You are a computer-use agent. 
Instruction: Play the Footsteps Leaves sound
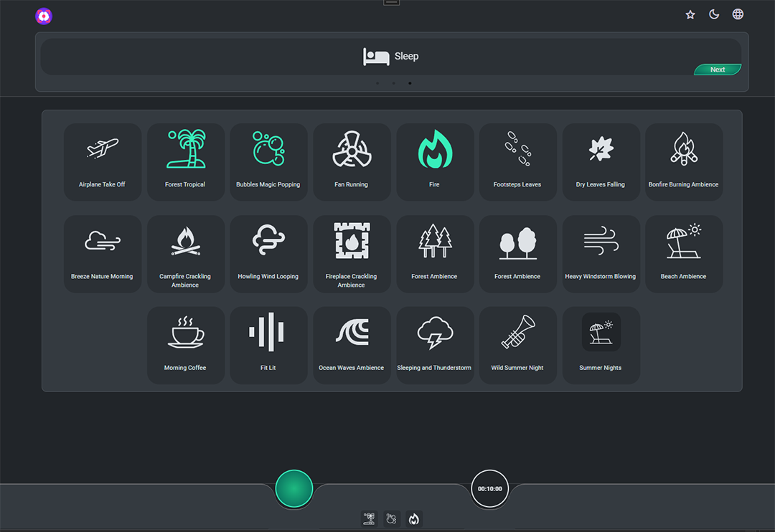(x=517, y=161)
